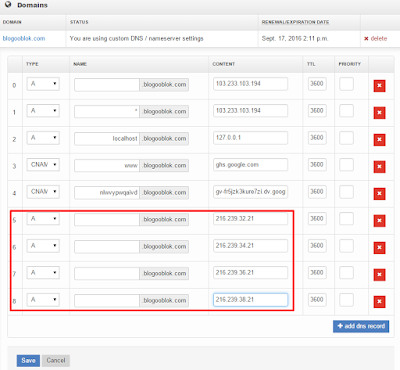
Task: Click content field starting gv-fr5jzk3kuro7zi
Action: 250,192
